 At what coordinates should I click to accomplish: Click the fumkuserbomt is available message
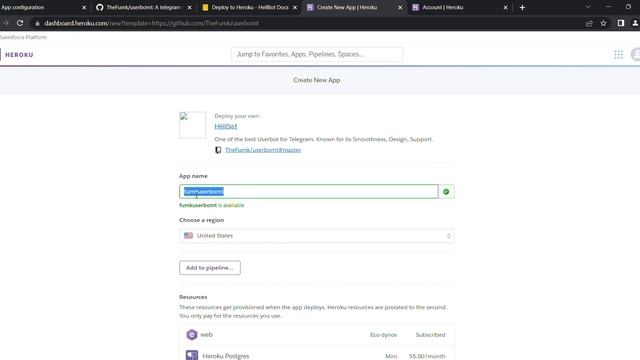click(x=212, y=205)
